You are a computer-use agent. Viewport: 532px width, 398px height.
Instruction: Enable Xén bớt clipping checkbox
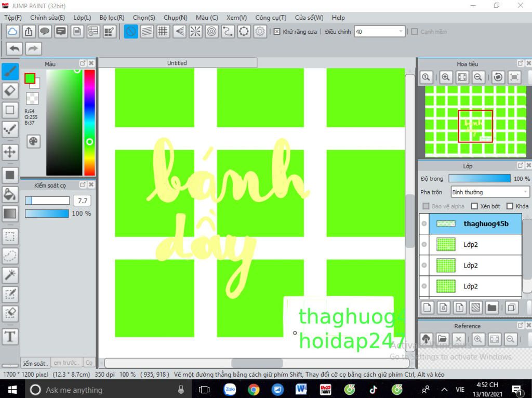(x=475, y=206)
